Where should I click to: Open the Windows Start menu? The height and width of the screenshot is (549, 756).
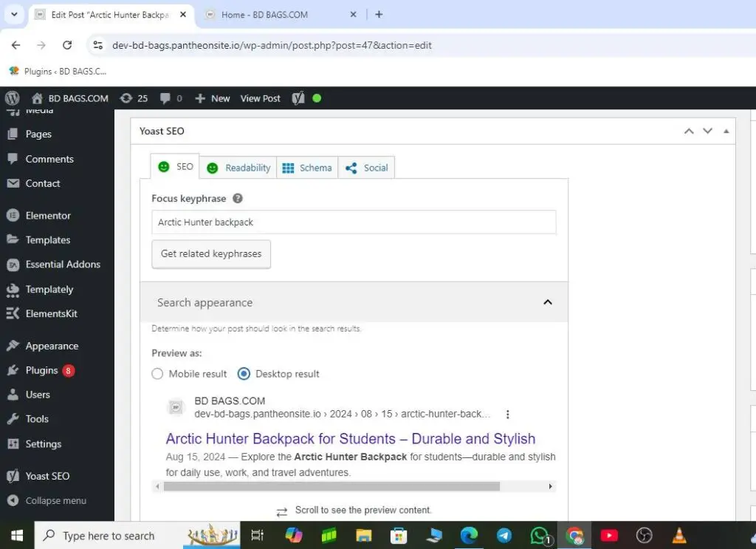pos(17,536)
